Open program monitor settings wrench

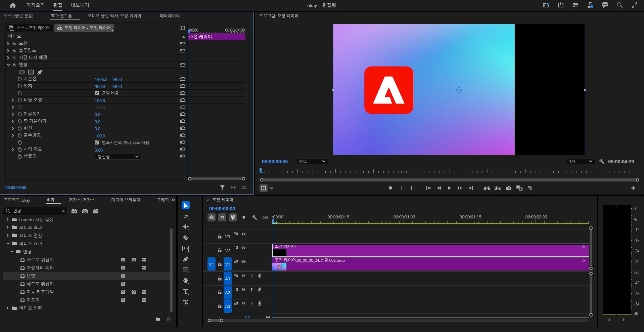click(602, 162)
